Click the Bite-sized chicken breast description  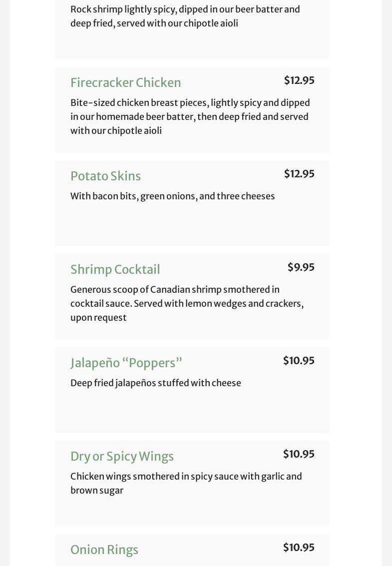click(x=190, y=116)
